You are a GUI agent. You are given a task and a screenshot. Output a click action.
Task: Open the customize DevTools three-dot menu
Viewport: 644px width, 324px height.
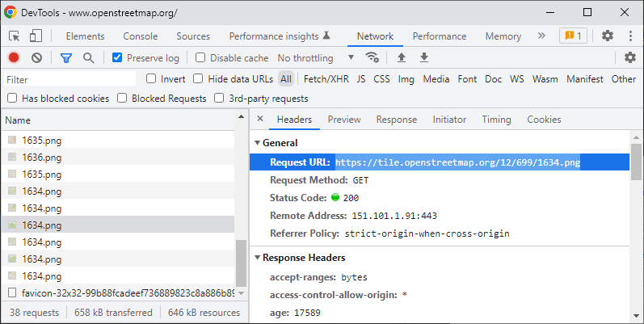click(630, 36)
